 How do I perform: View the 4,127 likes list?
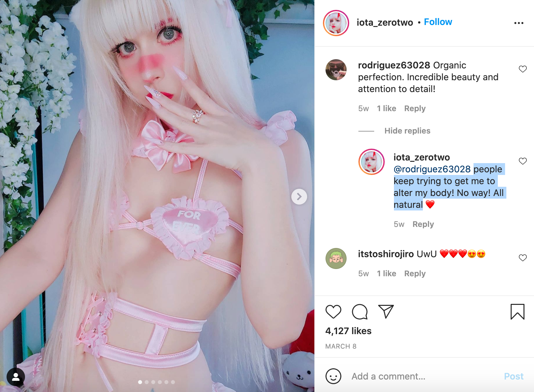click(x=348, y=331)
